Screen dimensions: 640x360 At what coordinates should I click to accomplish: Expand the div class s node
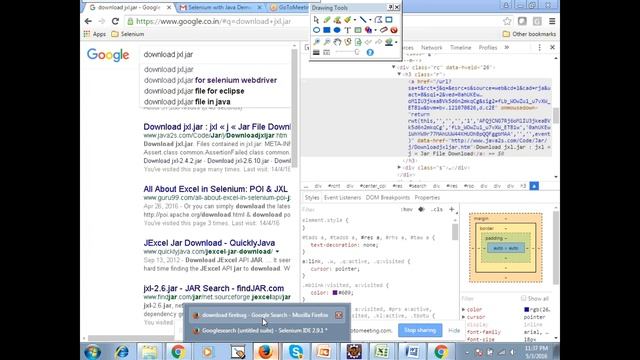pyautogui.click(x=399, y=167)
